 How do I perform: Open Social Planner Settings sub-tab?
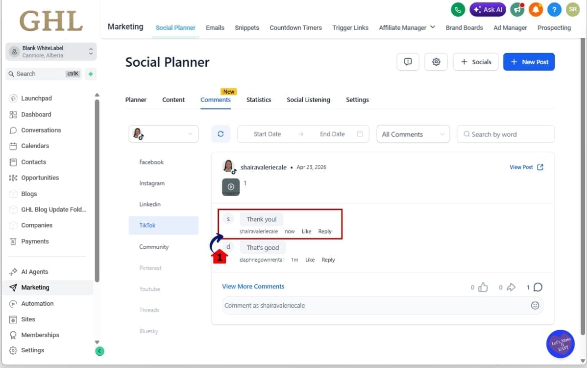click(357, 100)
